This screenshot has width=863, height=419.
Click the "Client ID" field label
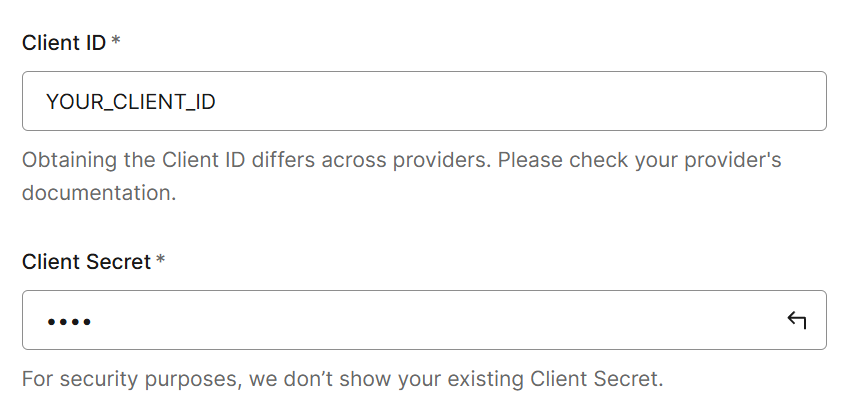pos(64,43)
